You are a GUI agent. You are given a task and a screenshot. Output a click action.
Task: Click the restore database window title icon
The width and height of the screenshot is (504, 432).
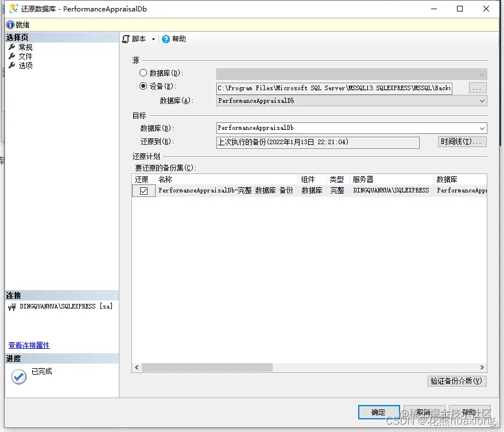pyautogui.click(x=14, y=9)
